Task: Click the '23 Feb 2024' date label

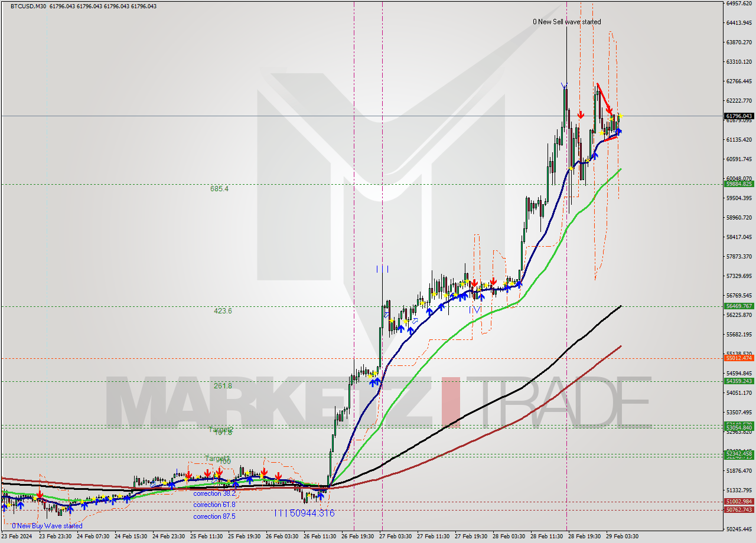Action: point(17,537)
